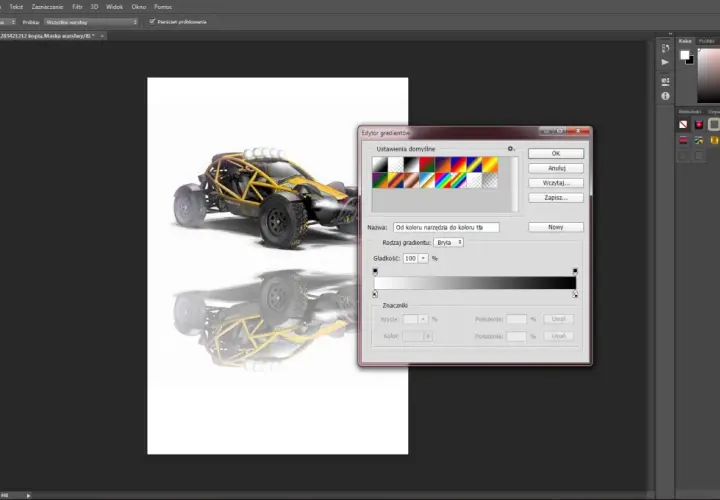
Task: Click the Gładkość value field
Action: click(x=411, y=258)
